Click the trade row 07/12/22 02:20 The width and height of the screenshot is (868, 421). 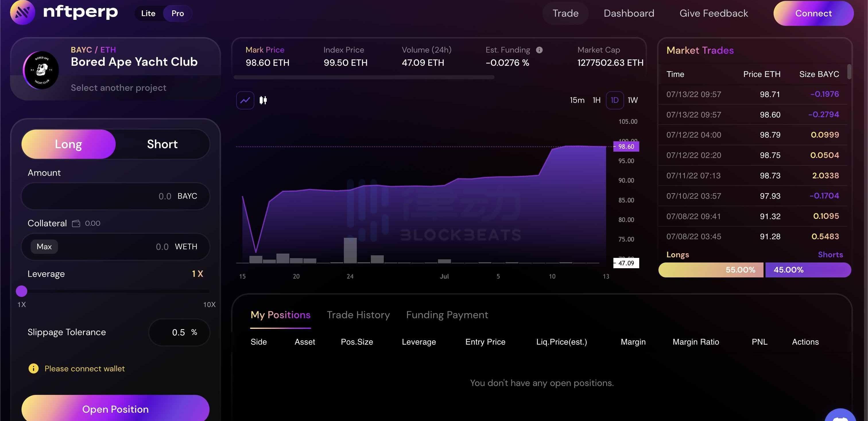point(753,155)
